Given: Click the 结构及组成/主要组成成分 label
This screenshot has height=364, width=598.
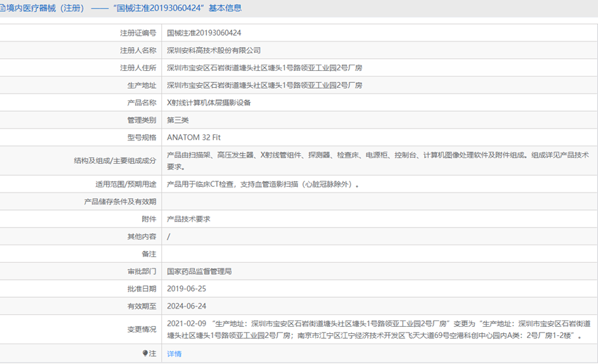Looking at the screenshot, I should point(115,161).
